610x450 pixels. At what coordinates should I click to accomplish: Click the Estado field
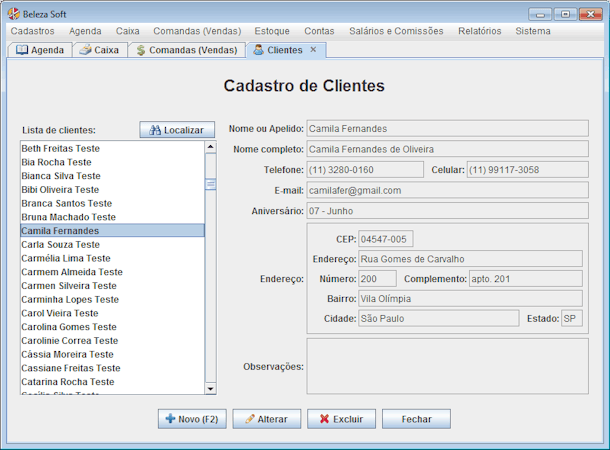pyautogui.click(x=572, y=319)
